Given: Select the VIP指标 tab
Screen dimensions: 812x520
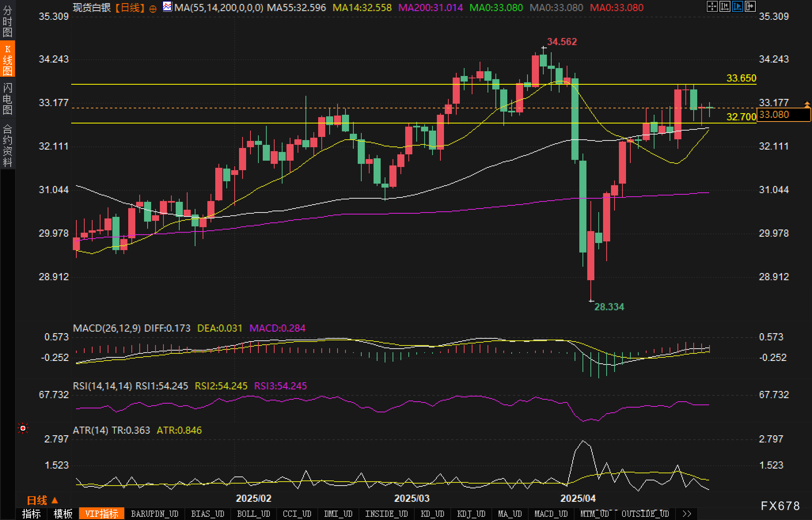Looking at the screenshot, I should [x=102, y=514].
